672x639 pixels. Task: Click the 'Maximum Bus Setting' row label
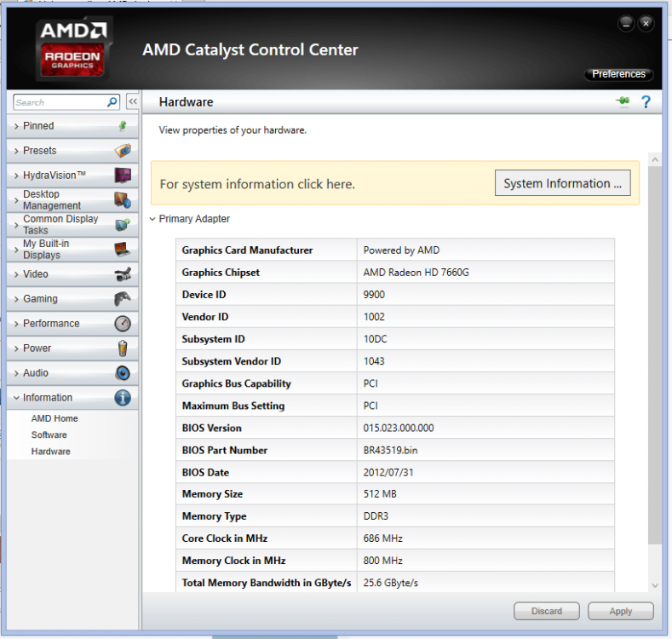tap(233, 406)
